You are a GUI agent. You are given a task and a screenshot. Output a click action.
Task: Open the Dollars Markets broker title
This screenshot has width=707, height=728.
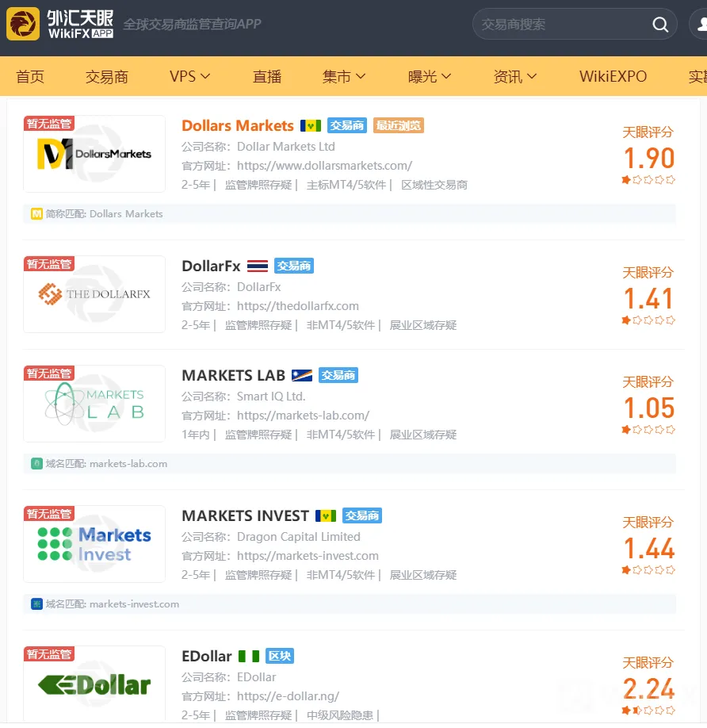click(x=238, y=125)
